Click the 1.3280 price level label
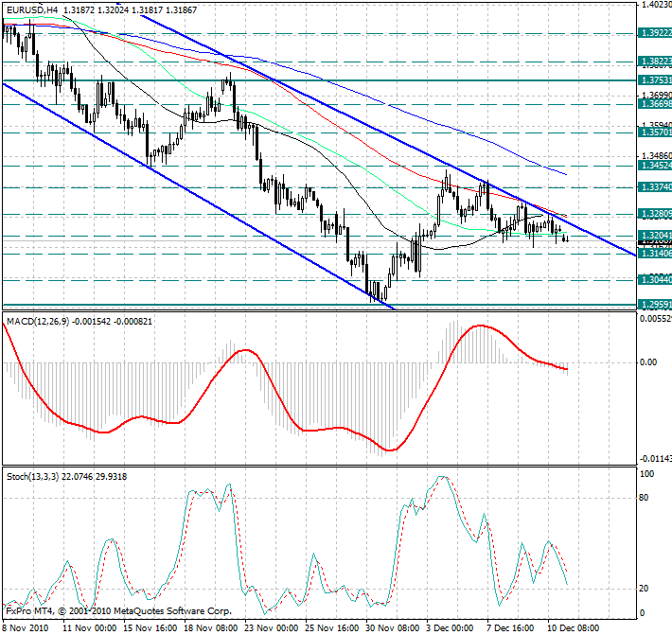This screenshot has width=672, height=635. point(654,213)
